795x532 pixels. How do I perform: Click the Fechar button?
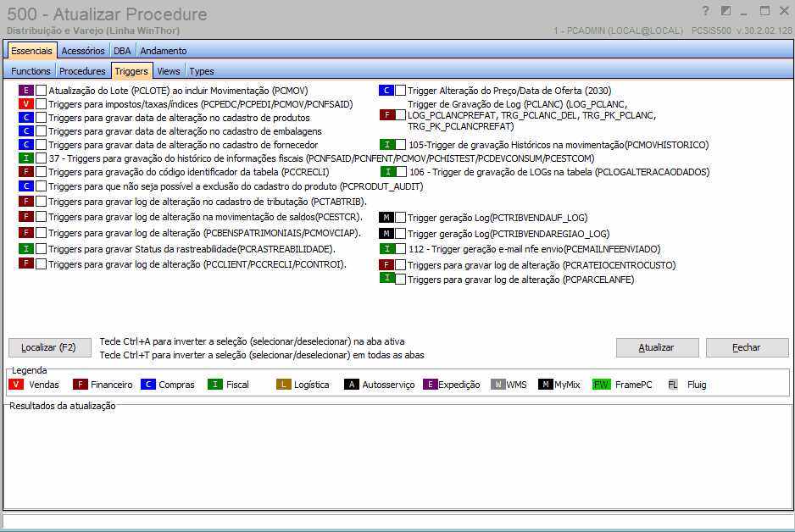coord(747,347)
